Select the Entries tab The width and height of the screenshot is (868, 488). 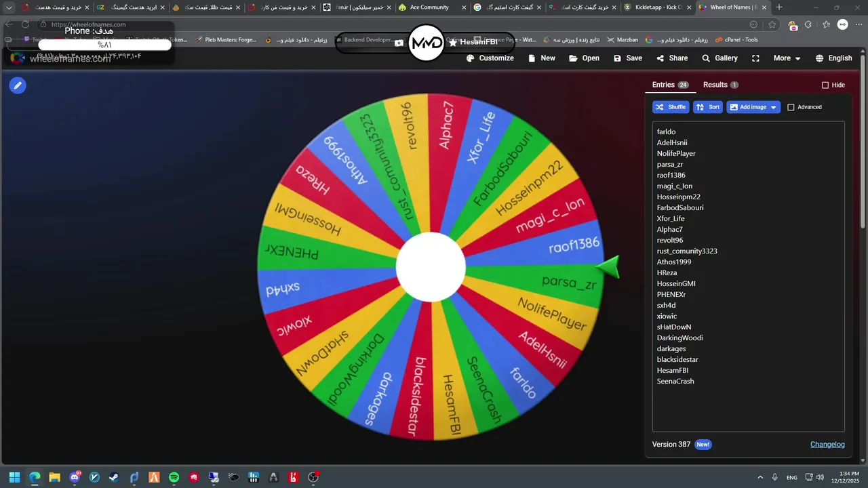pos(670,85)
